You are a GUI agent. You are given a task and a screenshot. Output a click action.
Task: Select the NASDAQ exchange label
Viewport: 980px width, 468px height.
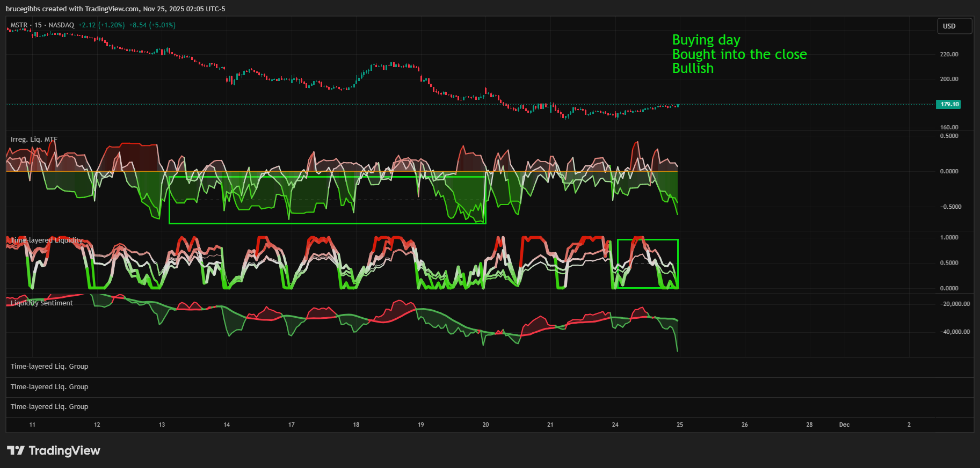(x=61, y=25)
